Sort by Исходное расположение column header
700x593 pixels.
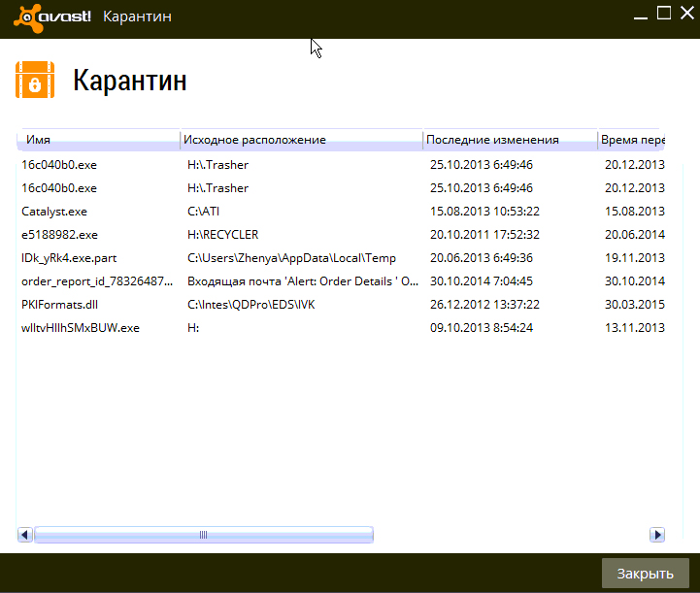coord(301,140)
